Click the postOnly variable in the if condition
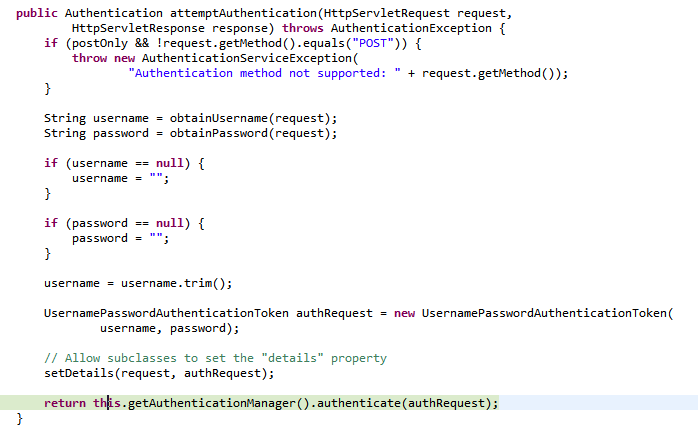 100,44
